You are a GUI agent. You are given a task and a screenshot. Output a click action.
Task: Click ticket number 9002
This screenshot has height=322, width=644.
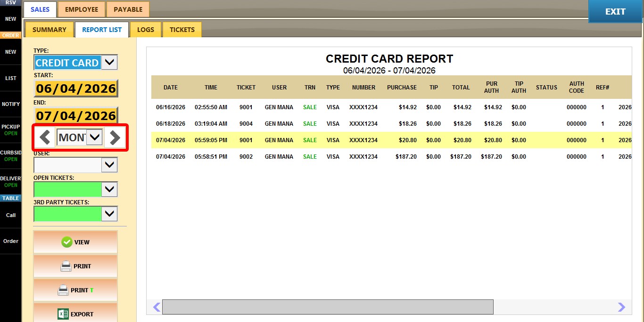(246, 157)
